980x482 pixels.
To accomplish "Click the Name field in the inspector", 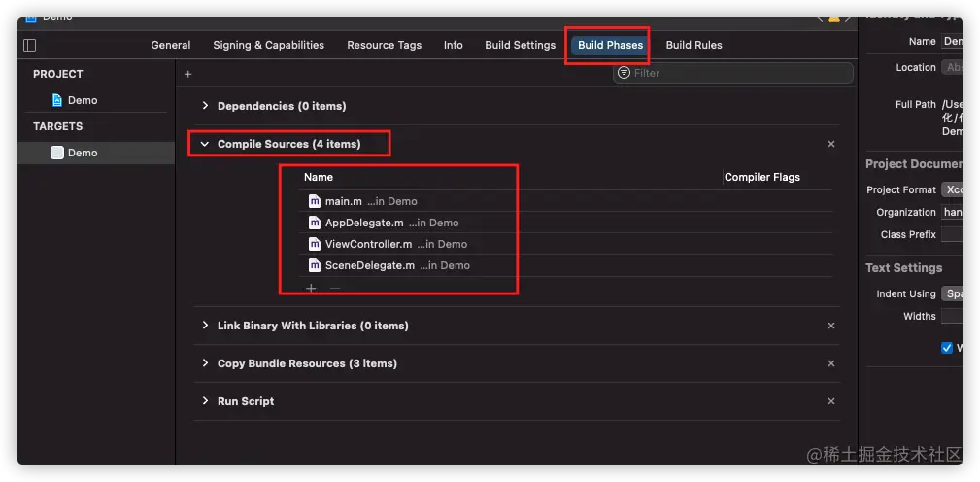I will (x=952, y=41).
